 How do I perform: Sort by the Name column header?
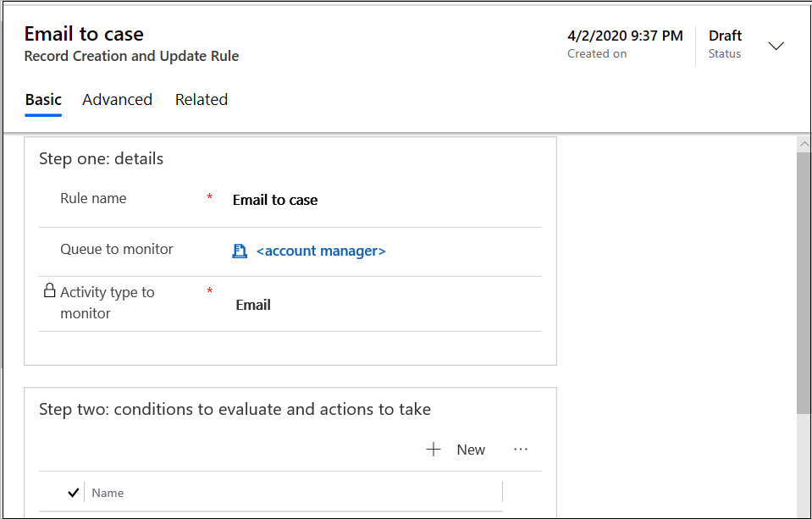point(108,493)
